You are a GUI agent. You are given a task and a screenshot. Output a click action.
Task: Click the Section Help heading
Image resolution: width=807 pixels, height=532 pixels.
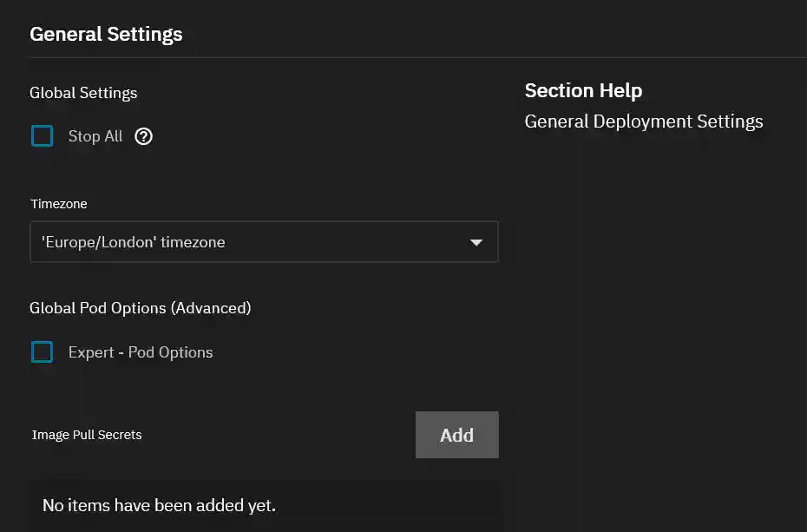point(583,90)
